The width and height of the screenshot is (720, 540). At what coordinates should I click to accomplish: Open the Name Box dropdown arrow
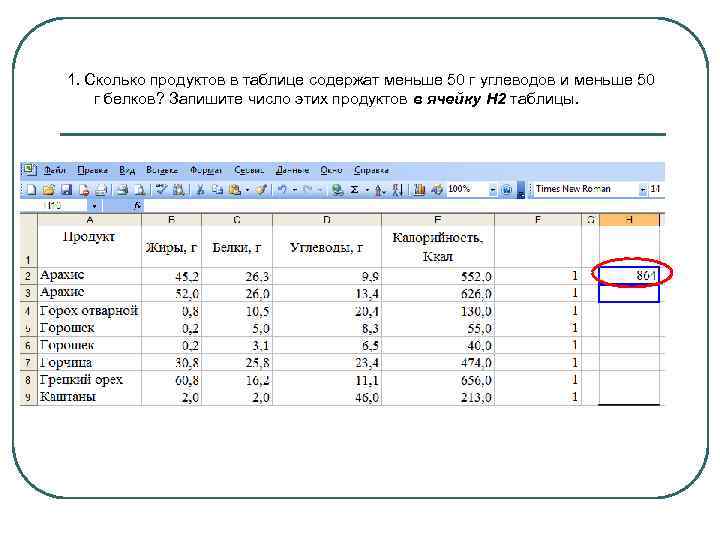click(94, 206)
